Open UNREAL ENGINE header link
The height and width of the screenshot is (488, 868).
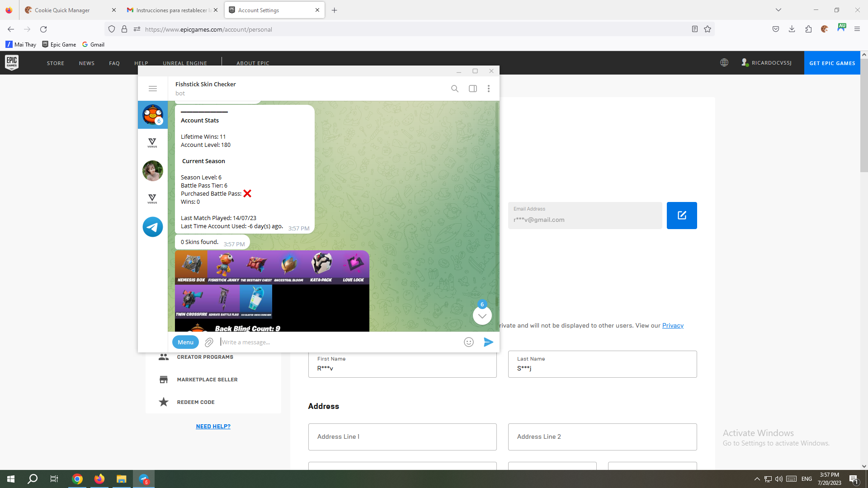click(185, 63)
